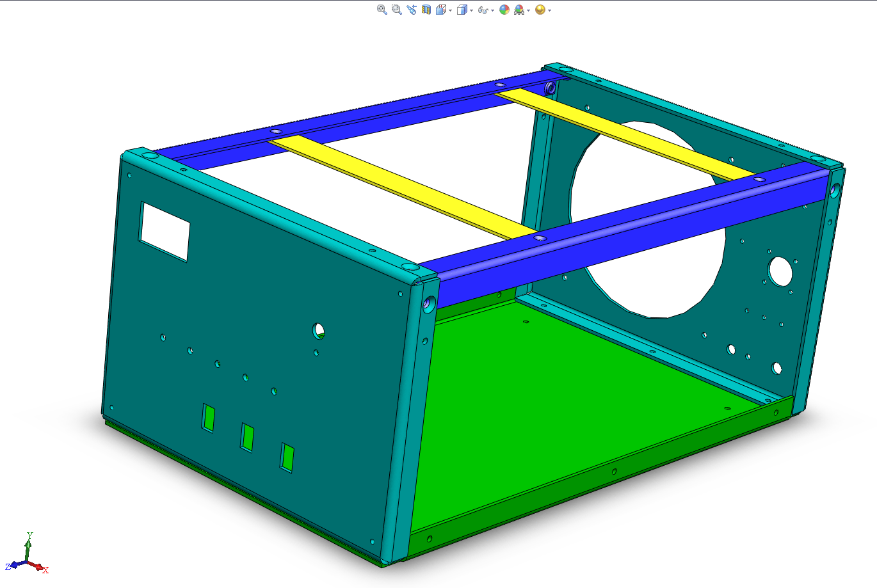Click the View Orientation cube icon

pyautogui.click(x=441, y=10)
